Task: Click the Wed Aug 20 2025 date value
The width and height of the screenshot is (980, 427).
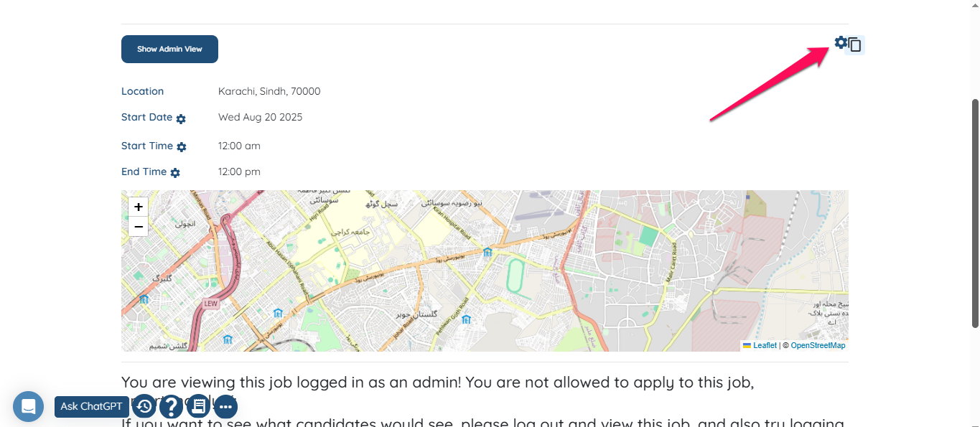Action: [x=261, y=117]
